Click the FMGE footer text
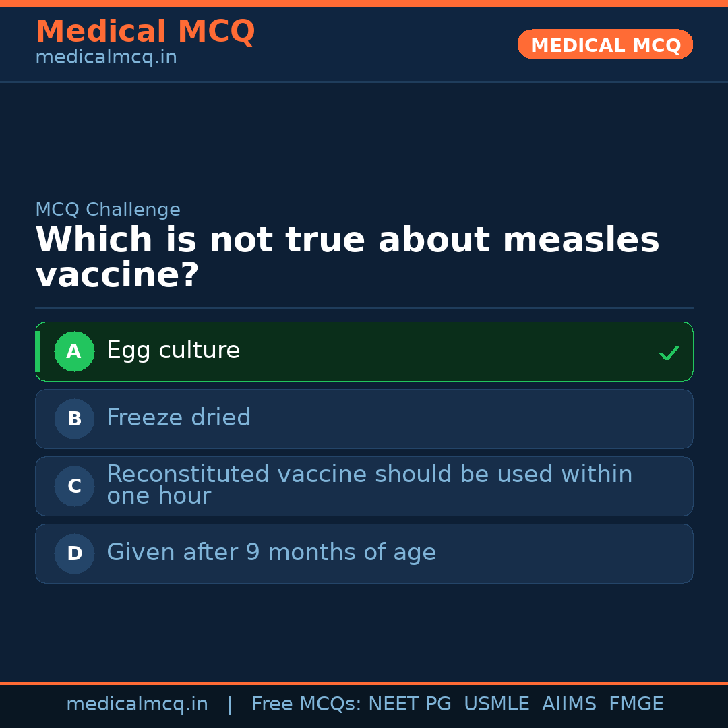Screen dimensions: 728x728 [x=636, y=704]
